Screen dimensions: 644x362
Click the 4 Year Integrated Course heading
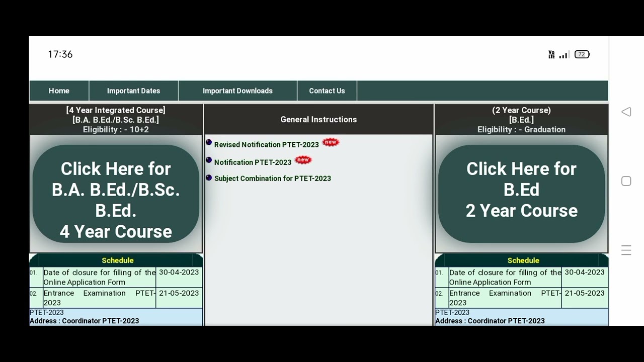(x=116, y=110)
